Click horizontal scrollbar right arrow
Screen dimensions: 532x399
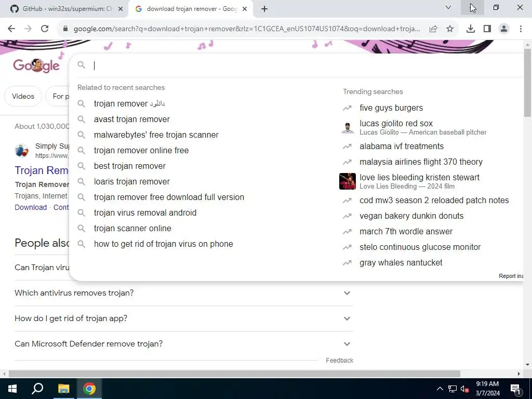(519, 374)
